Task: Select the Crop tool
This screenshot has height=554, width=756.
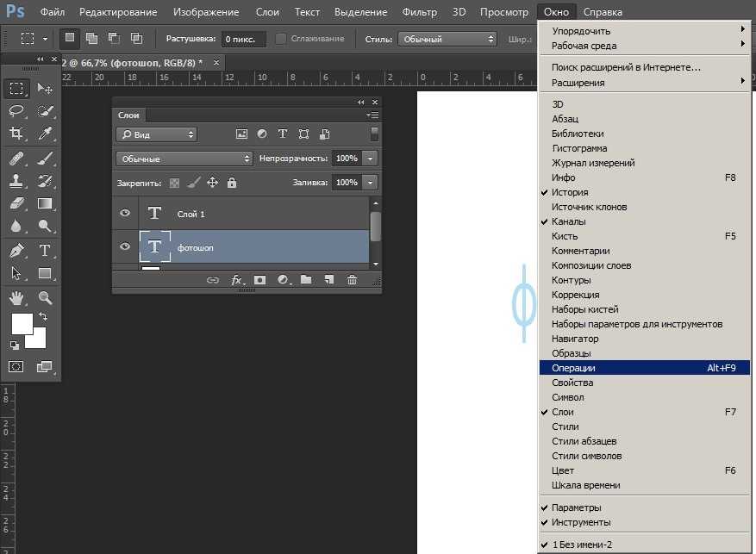Action: click(x=16, y=133)
